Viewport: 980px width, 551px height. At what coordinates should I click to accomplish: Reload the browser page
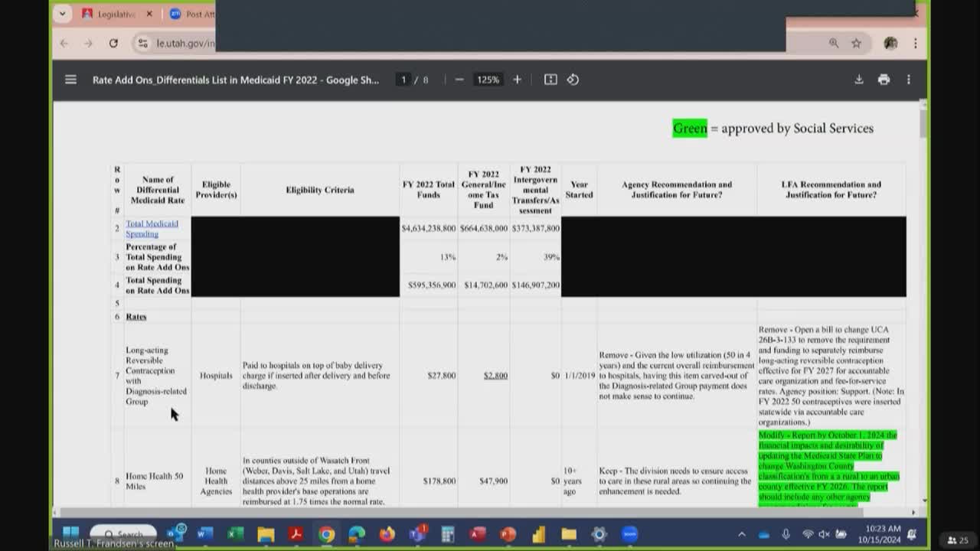click(x=113, y=44)
